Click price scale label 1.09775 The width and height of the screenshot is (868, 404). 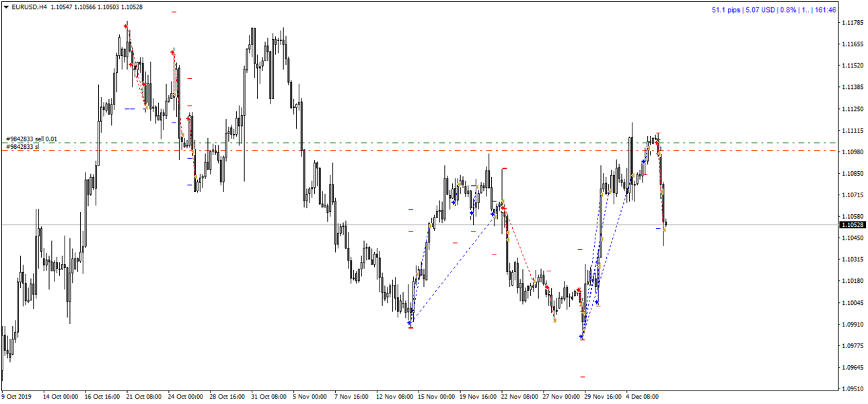[x=852, y=345]
